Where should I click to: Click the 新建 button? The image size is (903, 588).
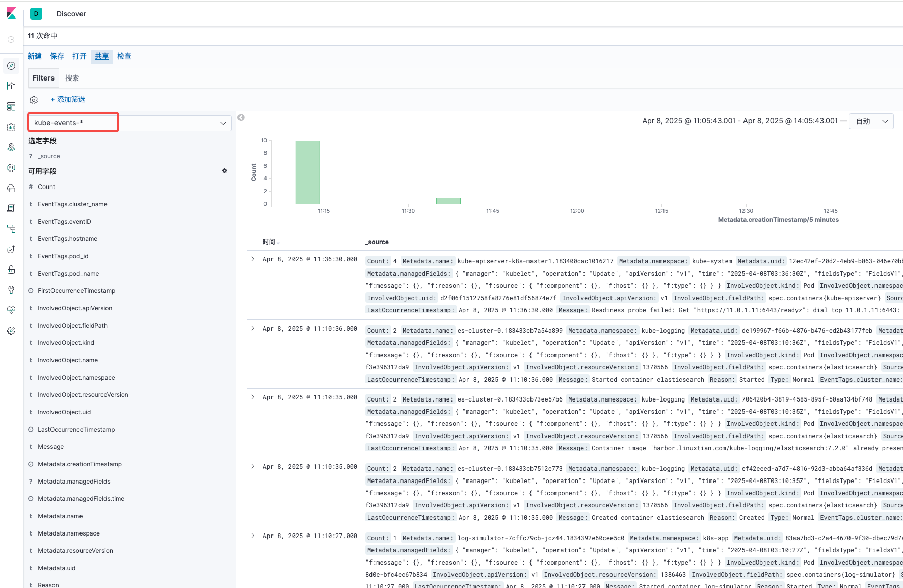point(35,56)
